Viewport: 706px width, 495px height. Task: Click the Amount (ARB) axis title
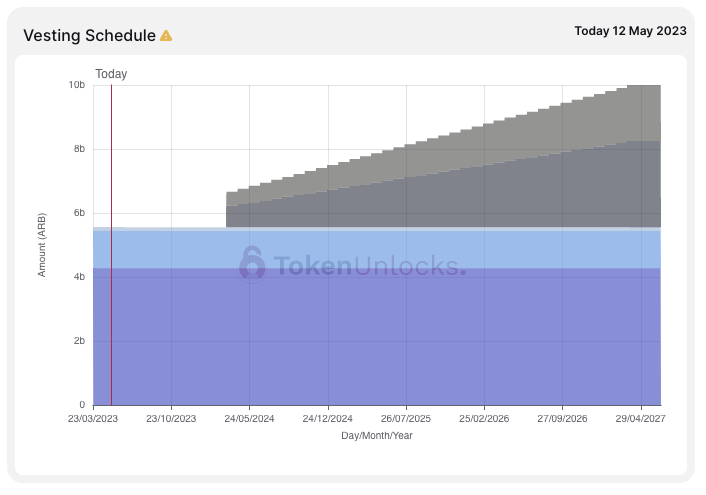point(41,245)
